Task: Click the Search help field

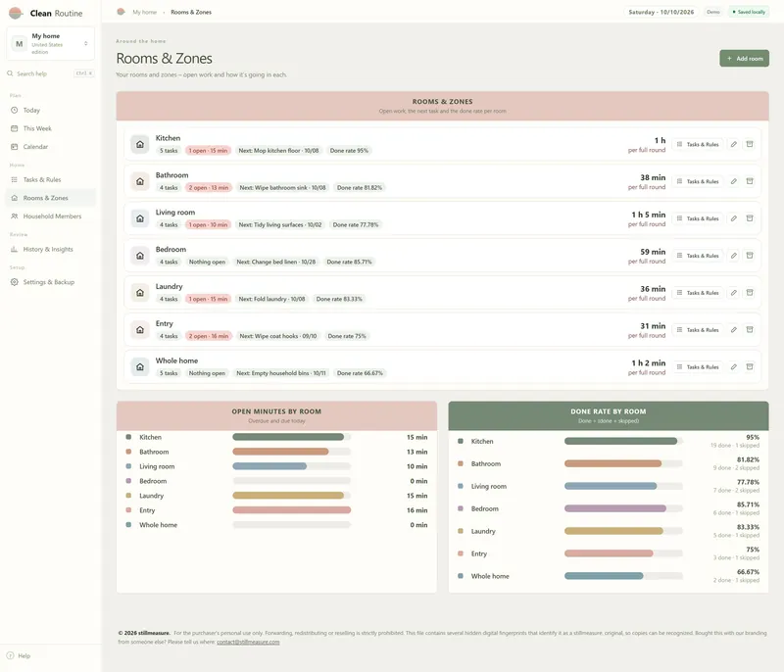Action: point(51,73)
